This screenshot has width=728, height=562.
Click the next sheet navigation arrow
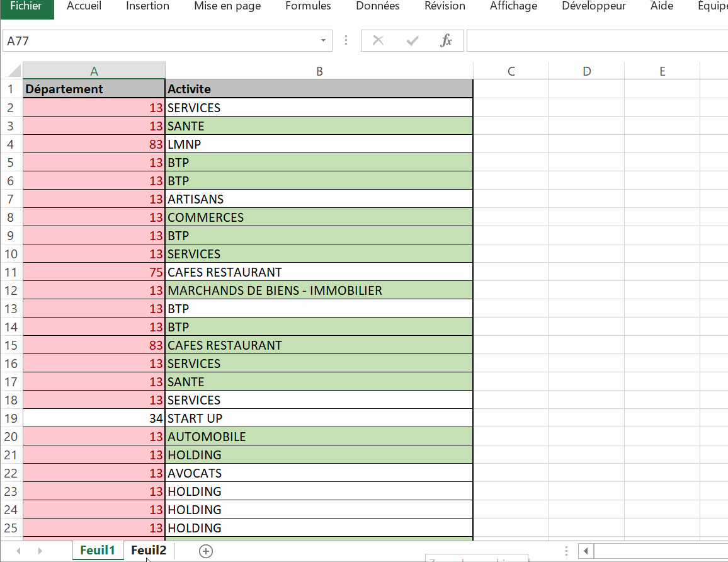coord(40,551)
